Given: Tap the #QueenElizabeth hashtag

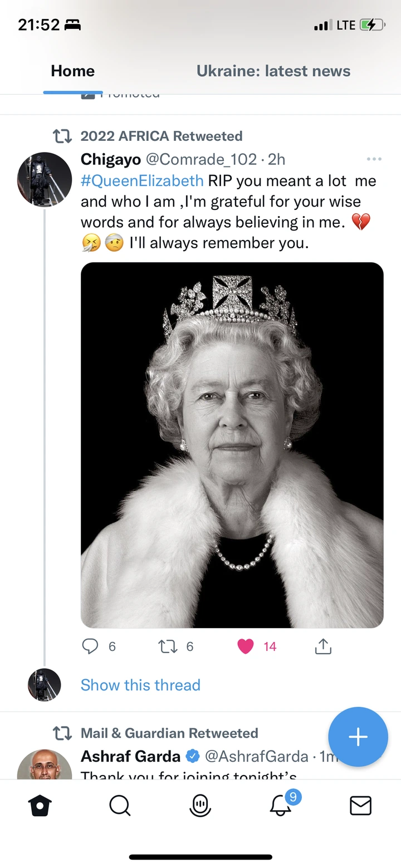Looking at the screenshot, I should tap(142, 181).
